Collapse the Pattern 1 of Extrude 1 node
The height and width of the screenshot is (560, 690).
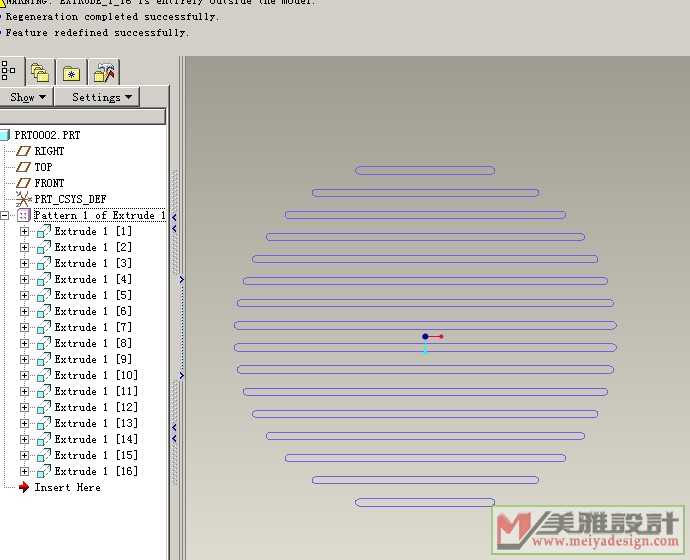pyautogui.click(x=5, y=215)
